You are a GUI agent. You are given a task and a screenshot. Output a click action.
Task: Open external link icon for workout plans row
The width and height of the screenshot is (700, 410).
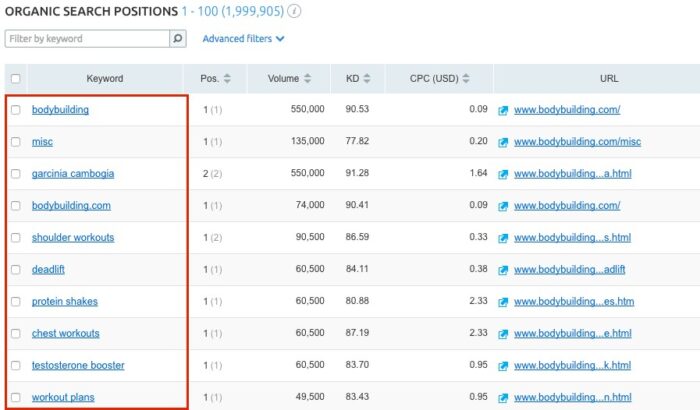(503, 398)
